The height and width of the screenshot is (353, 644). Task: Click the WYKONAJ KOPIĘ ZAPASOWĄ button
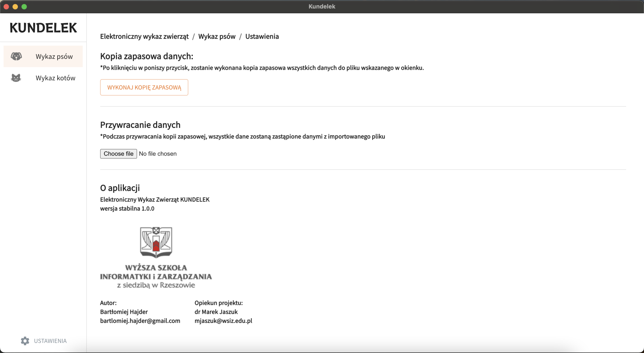pyautogui.click(x=144, y=87)
